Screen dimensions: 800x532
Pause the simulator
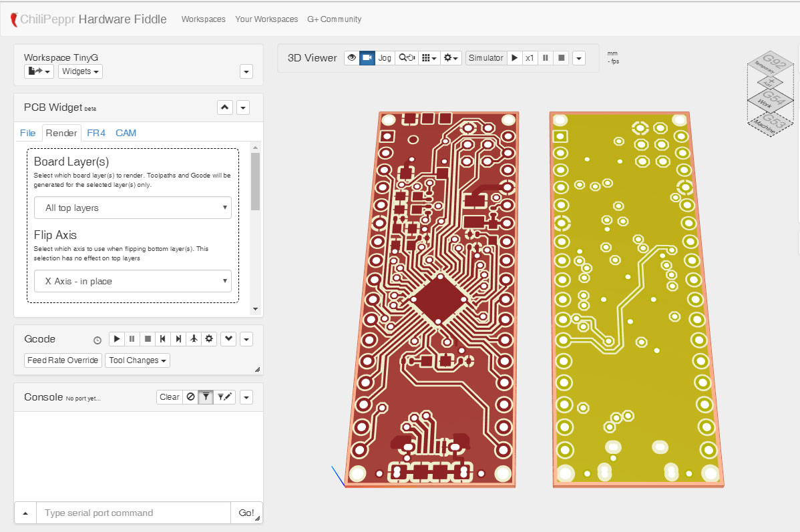click(x=546, y=57)
